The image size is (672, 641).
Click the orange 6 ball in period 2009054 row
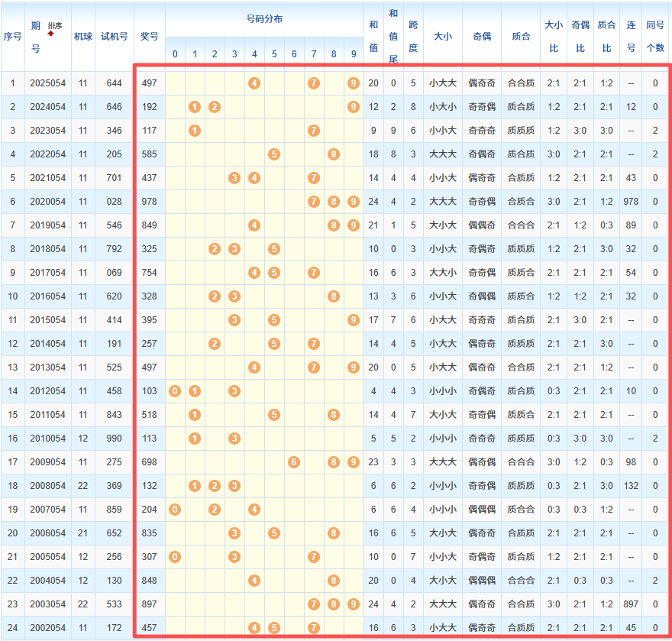294,461
